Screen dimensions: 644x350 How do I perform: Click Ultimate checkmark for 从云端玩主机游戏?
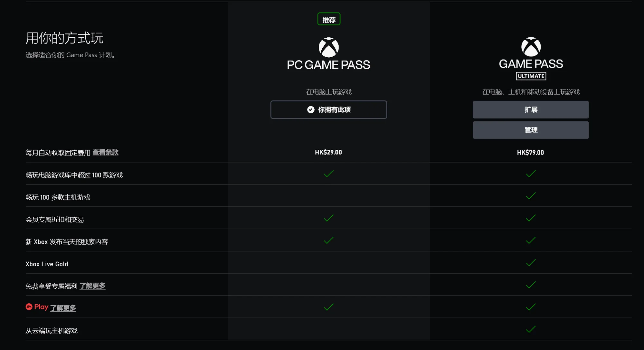[x=531, y=329]
